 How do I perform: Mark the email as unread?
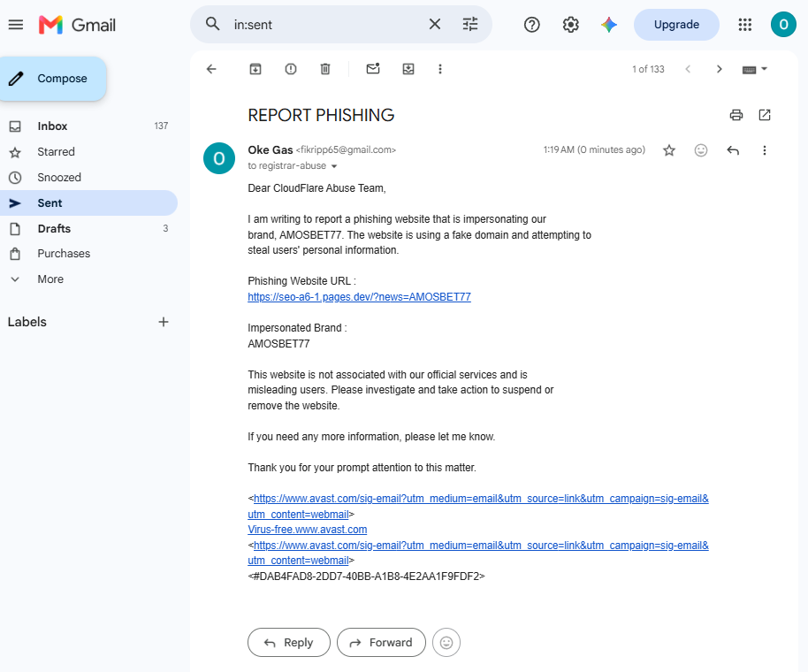pyautogui.click(x=373, y=69)
